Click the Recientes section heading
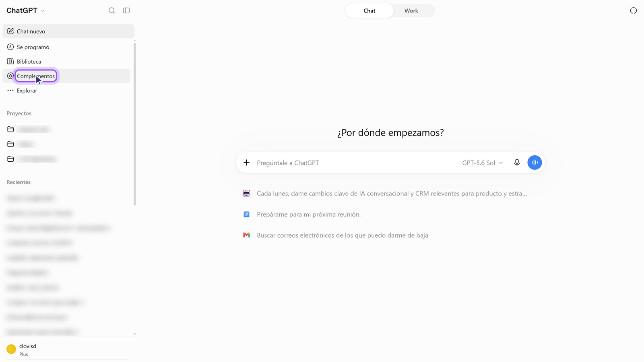This screenshot has width=644, height=362. point(19,182)
